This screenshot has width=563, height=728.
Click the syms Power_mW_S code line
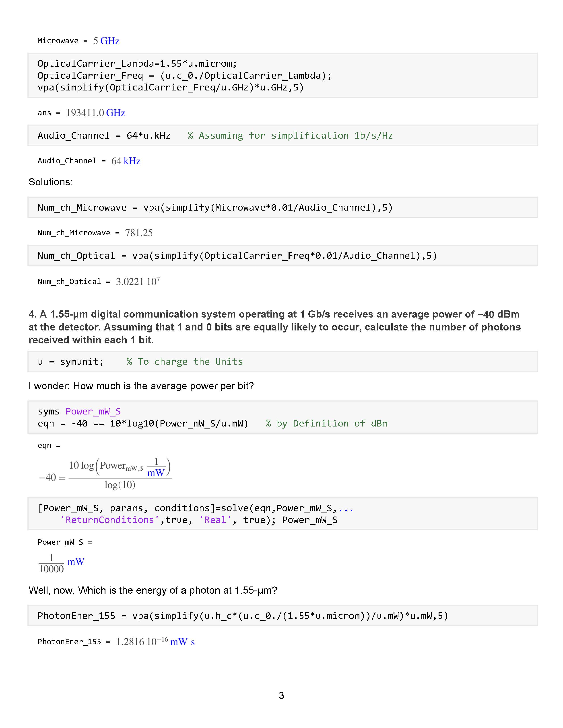point(79,411)
